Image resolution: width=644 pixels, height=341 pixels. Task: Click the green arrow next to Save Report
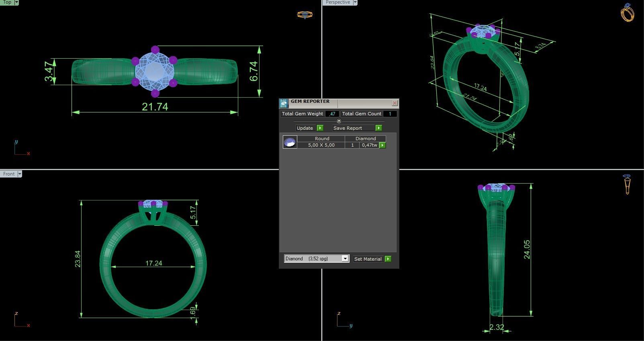tap(378, 128)
